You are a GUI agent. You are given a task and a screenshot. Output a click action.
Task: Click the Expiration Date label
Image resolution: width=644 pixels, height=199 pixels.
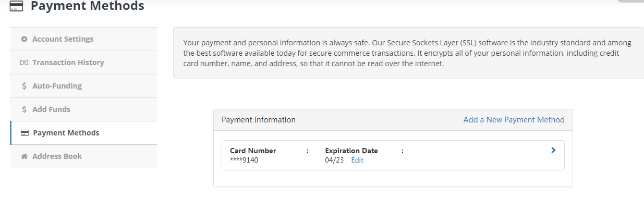(x=351, y=151)
